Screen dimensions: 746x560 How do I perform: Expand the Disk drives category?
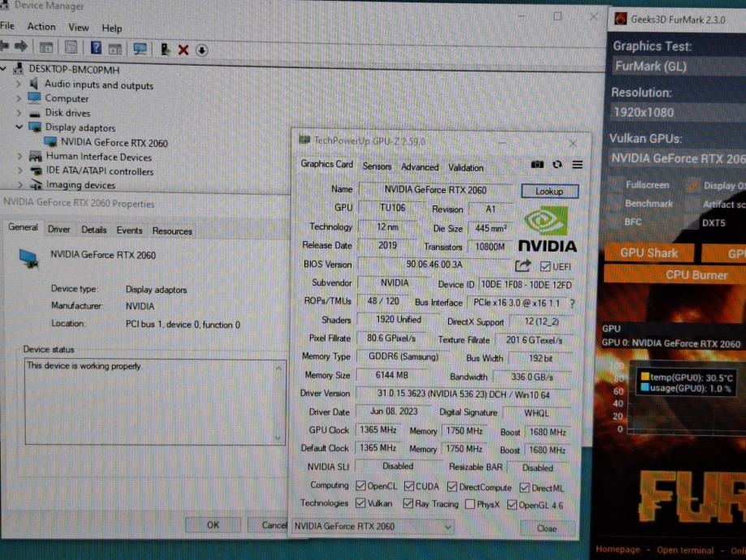19,113
